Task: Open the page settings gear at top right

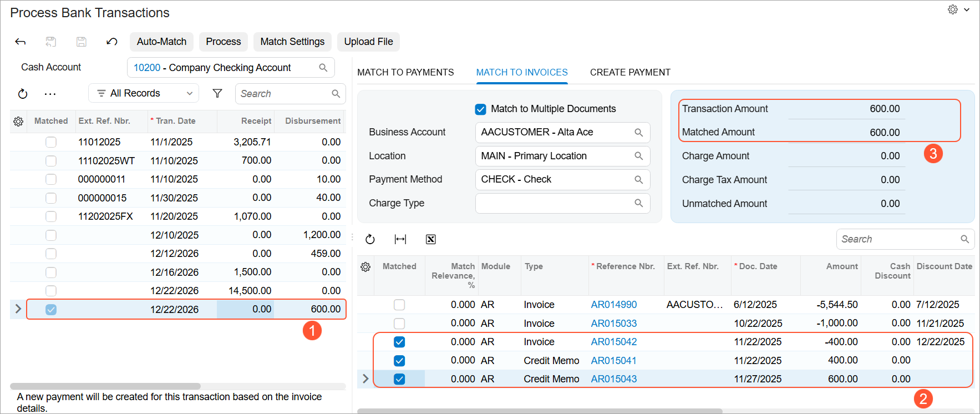Action: (953, 9)
